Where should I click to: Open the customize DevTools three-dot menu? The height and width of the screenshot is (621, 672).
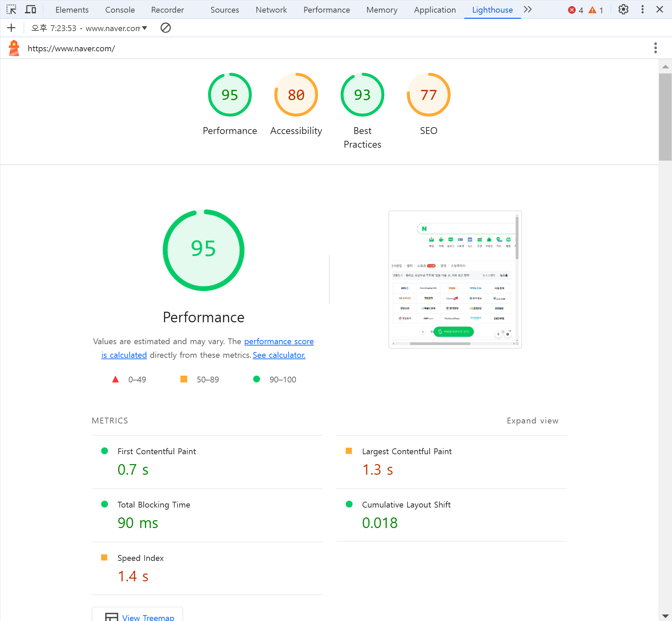pos(642,10)
